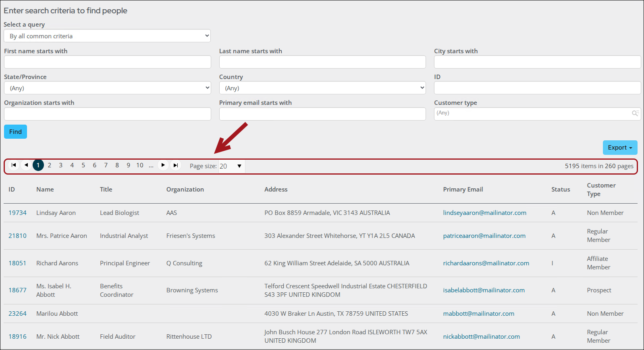Click the First name starts with field

[107, 62]
